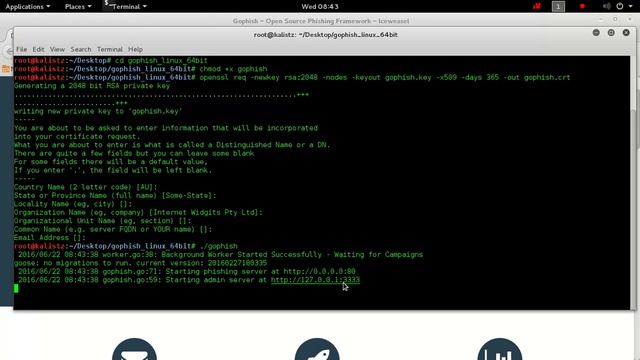Open the Places menu in top panel
The image size is (640, 360).
pos(78,7)
